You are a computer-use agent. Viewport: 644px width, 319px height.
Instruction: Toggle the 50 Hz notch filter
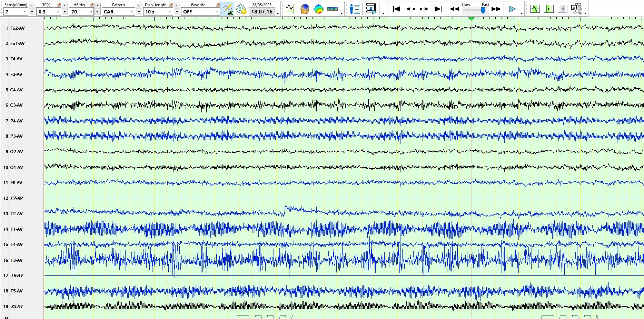(x=228, y=9)
